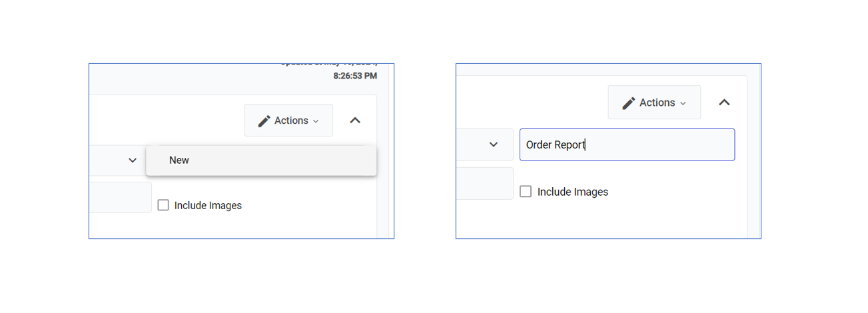Tick Include Images checkbox below the New menu
This screenshot has height=313, width=868.
pyautogui.click(x=163, y=205)
